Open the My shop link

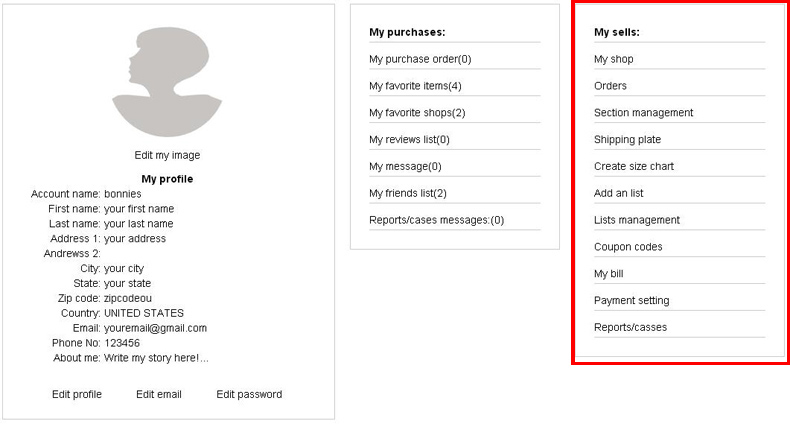[x=613, y=59]
